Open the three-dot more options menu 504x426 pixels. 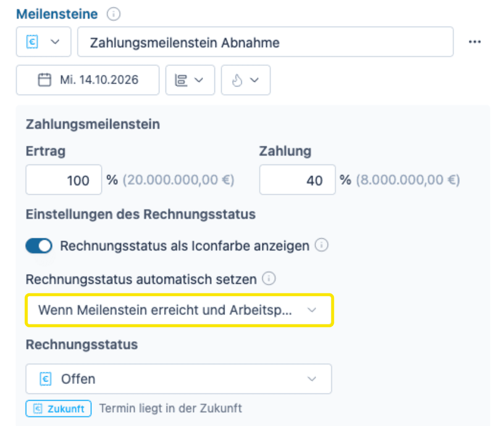coord(475,42)
